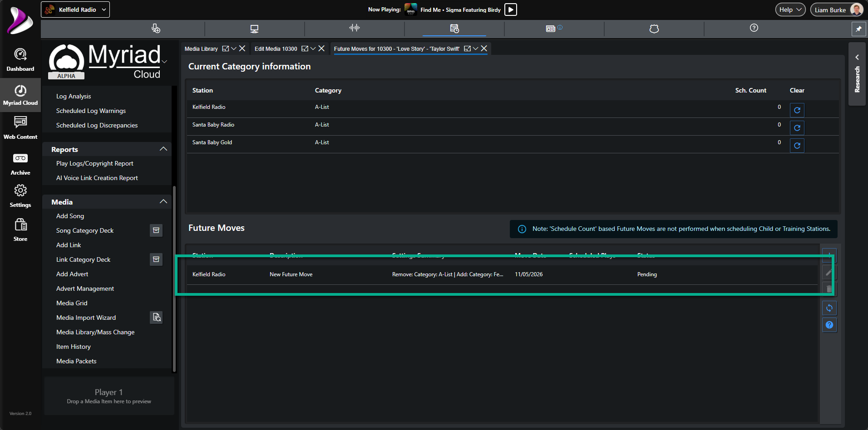
Task: Go to the Archive section
Action: [20, 164]
